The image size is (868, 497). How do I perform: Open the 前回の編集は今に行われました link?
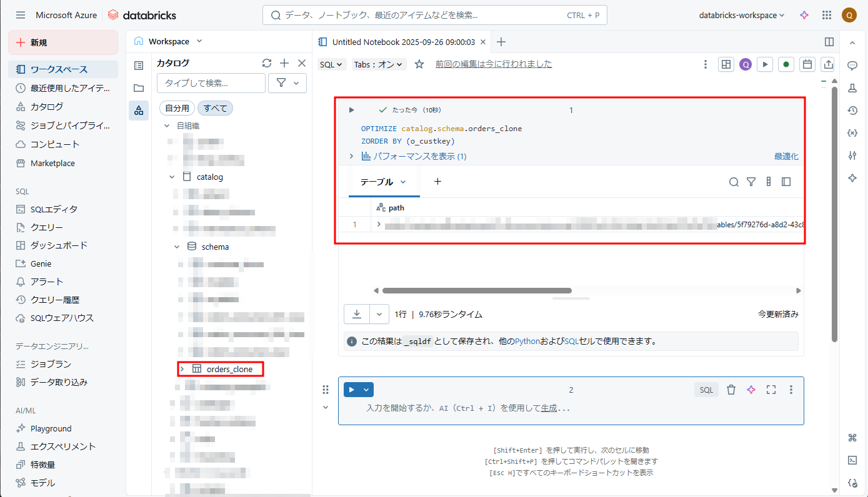[x=494, y=64]
